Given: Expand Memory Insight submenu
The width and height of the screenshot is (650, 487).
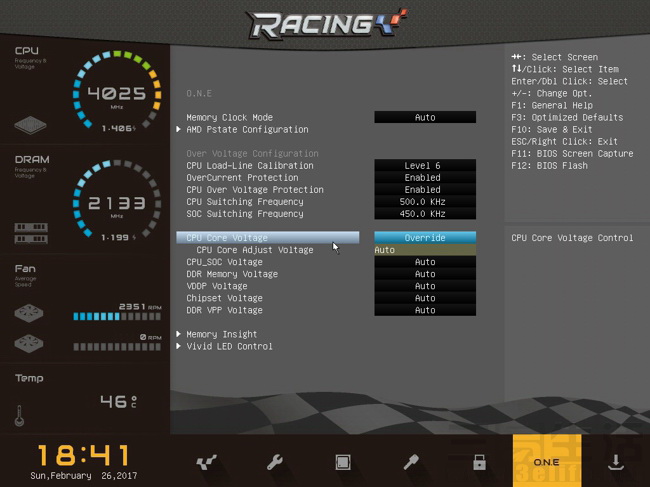Looking at the screenshot, I should click(x=221, y=334).
